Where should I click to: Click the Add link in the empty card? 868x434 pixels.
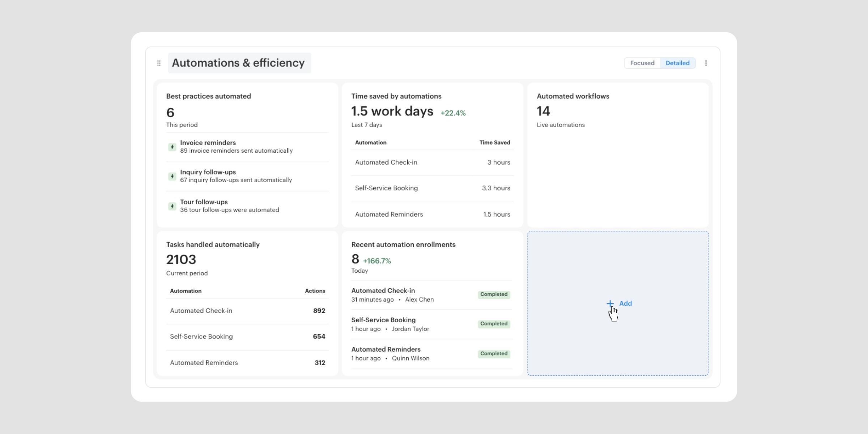[625, 303]
